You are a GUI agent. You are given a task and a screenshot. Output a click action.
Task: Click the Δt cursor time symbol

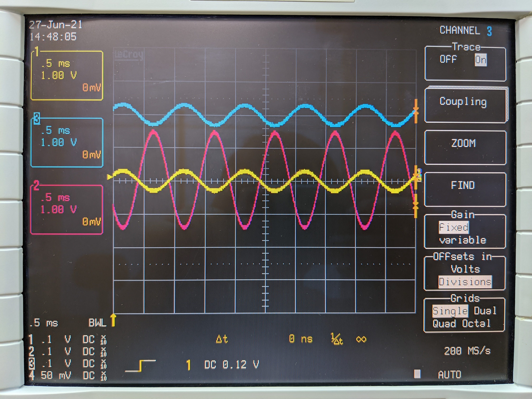pyautogui.click(x=222, y=339)
